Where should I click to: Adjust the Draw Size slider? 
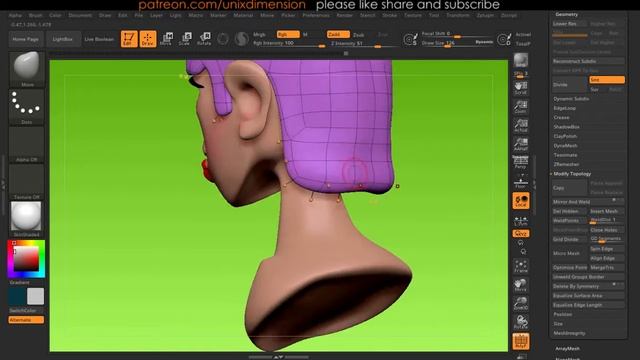click(x=457, y=43)
